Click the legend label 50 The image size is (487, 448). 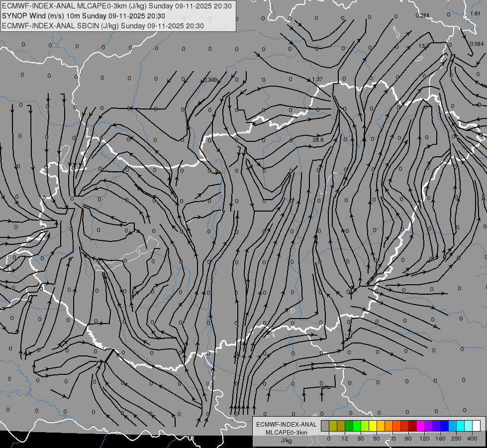[x=377, y=439]
